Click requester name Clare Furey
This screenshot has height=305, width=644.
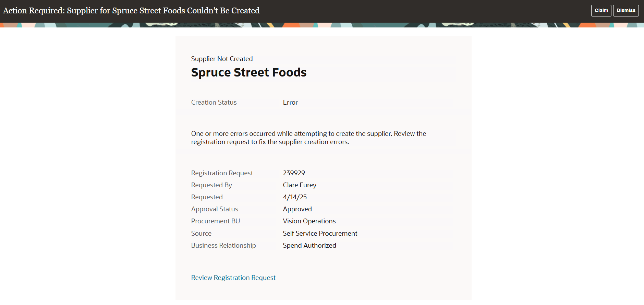[300, 185]
